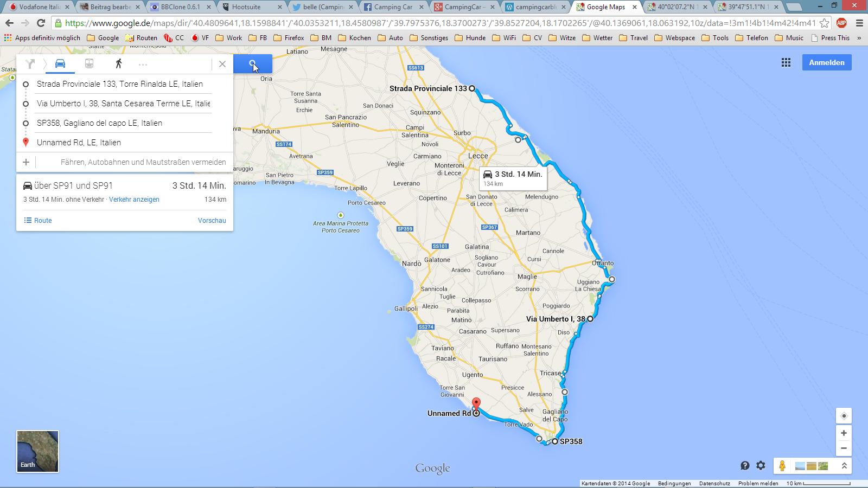
Task: Select the public transit mode icon
Action: pyautogui.click(x=90, y=64)
